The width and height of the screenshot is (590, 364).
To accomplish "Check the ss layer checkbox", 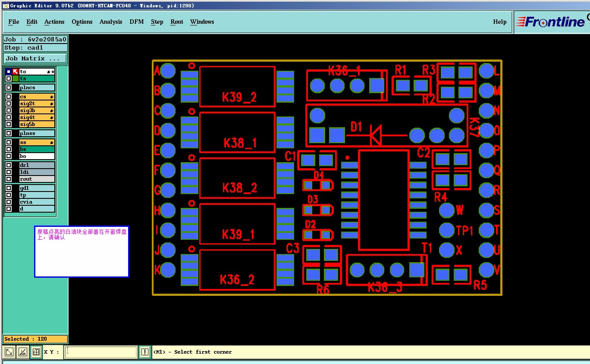I will coord(9,142).
